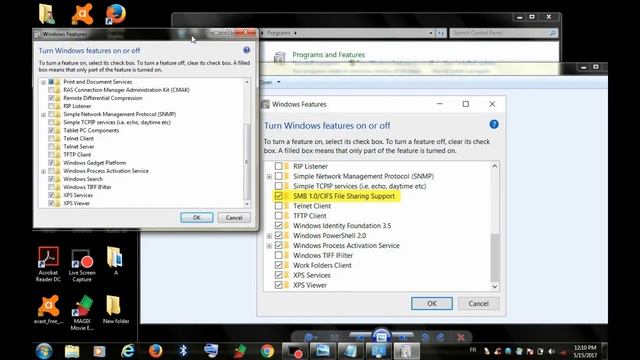Viewport: 640px width, 360px height.
Task: Click OK in the right Windows Features dialog
Action: tap(432, 303)
